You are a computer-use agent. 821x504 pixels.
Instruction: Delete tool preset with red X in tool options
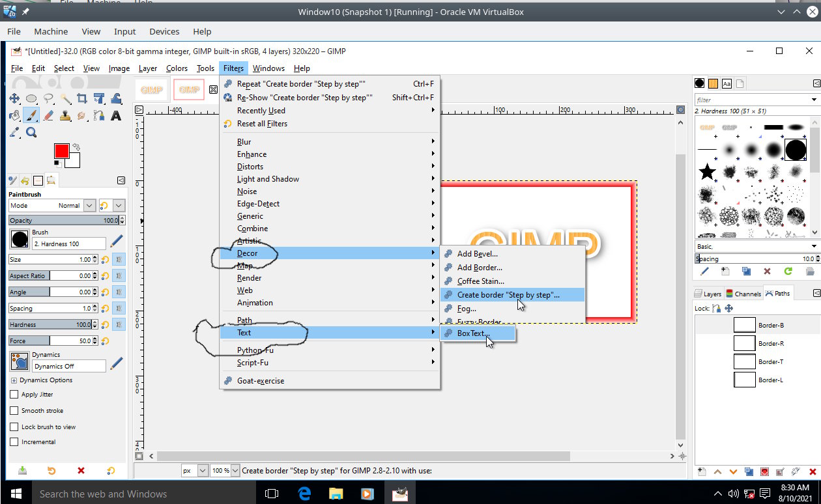[x=81, y=470]
